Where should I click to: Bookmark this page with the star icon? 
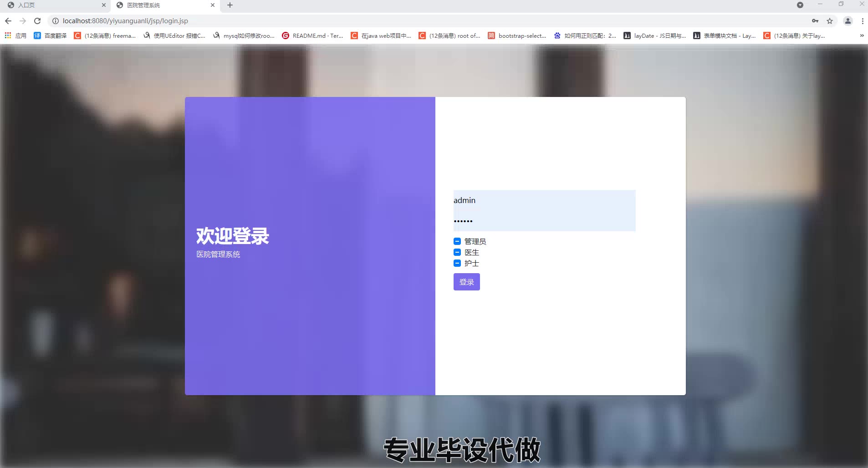tap(830, 21)
